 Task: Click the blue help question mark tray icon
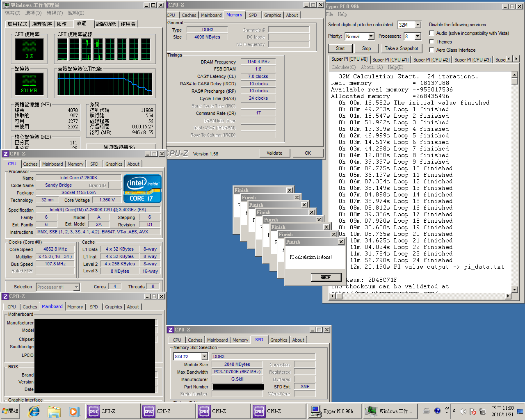pyautogui.click(x=437, y=411)
